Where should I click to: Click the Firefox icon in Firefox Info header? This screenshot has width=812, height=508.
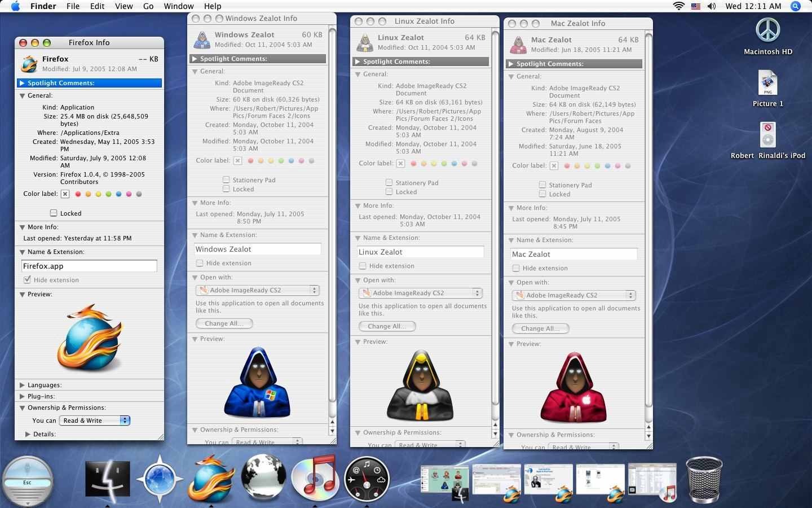click(x=29, y=64)
